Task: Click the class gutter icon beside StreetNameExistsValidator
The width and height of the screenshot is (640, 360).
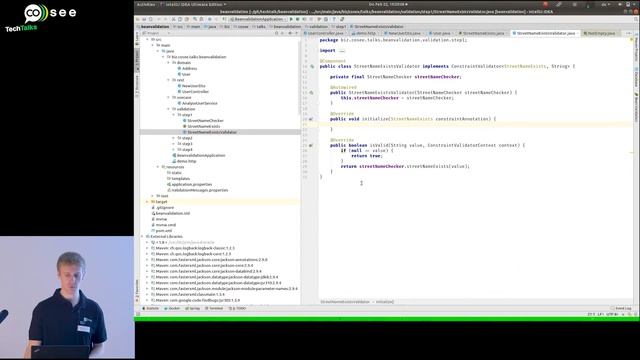Action: coord(312,66)
